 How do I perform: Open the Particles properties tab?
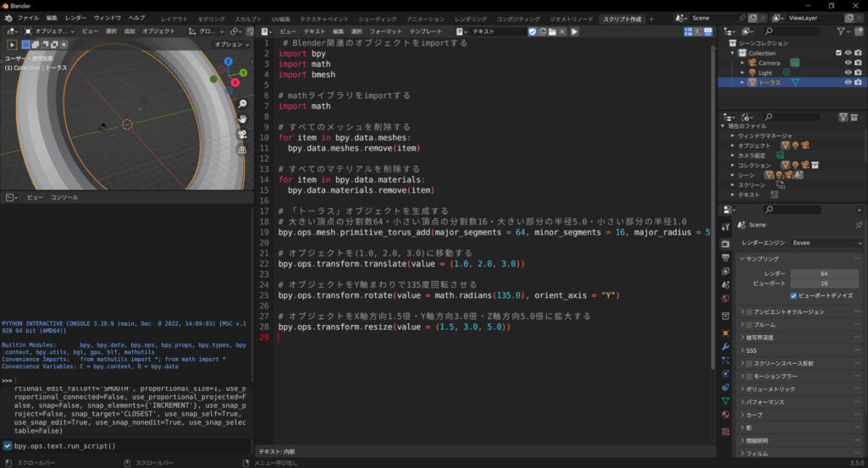click(x=726, y=361)
